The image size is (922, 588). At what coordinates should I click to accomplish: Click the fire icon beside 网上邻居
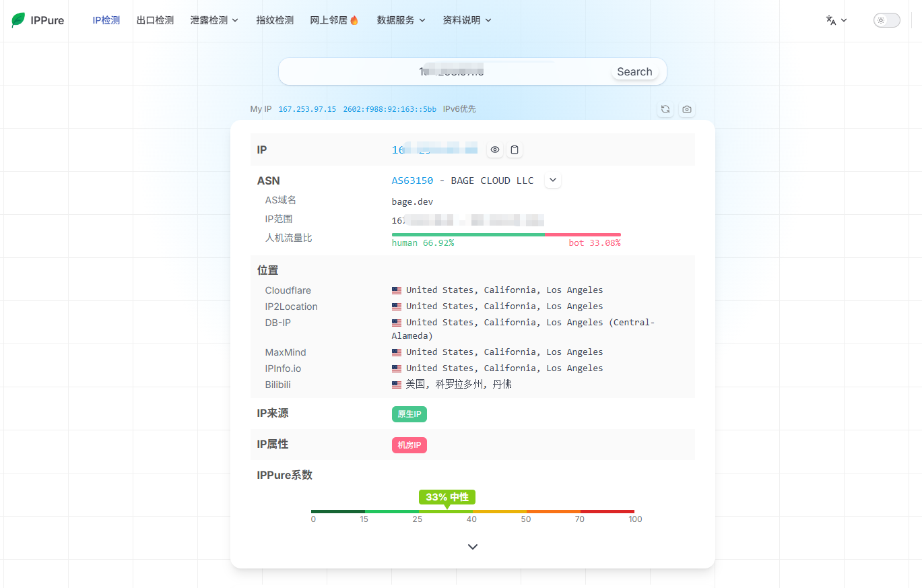click(355, 20)
